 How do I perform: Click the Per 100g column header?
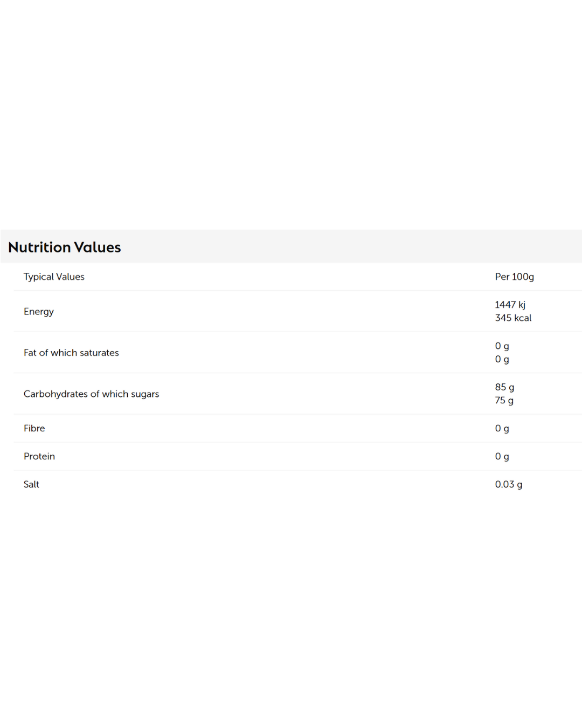click(514, 277)
